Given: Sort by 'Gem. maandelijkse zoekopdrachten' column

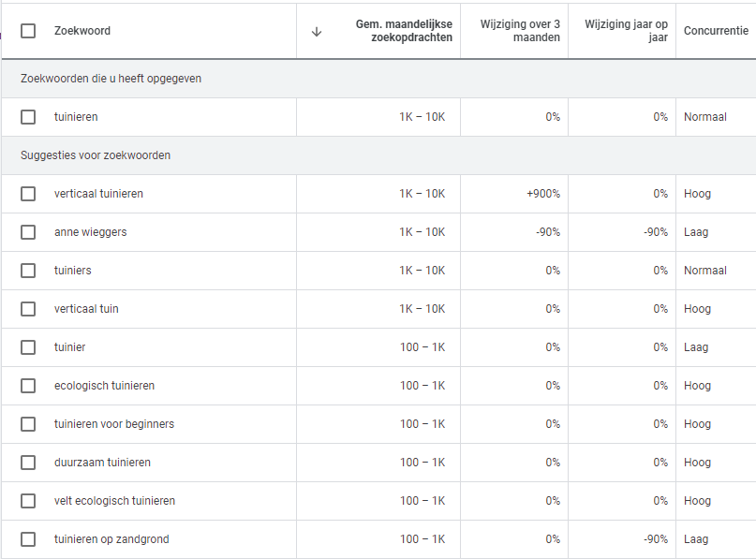Looking at the screenshot, I should (x=404, y=31).
